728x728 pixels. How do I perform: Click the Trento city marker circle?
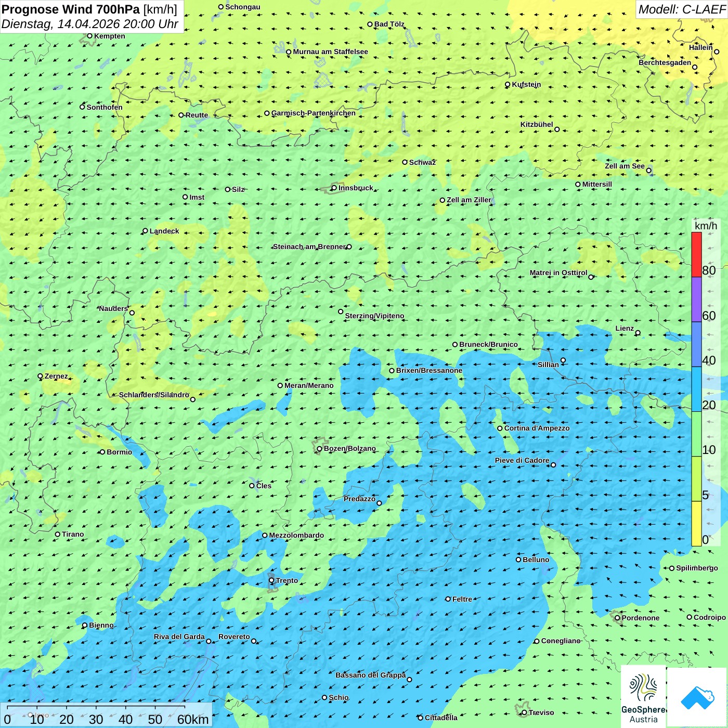coord(271,580)
